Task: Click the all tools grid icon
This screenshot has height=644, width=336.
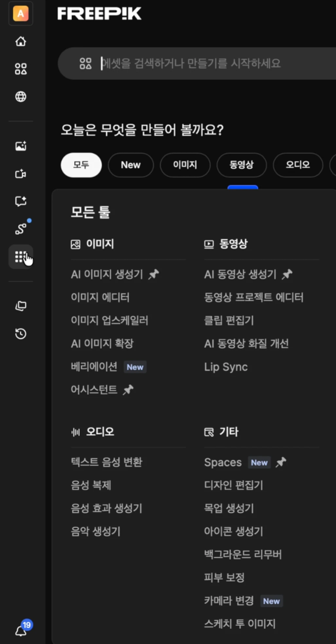Action: tap(21, 257)
